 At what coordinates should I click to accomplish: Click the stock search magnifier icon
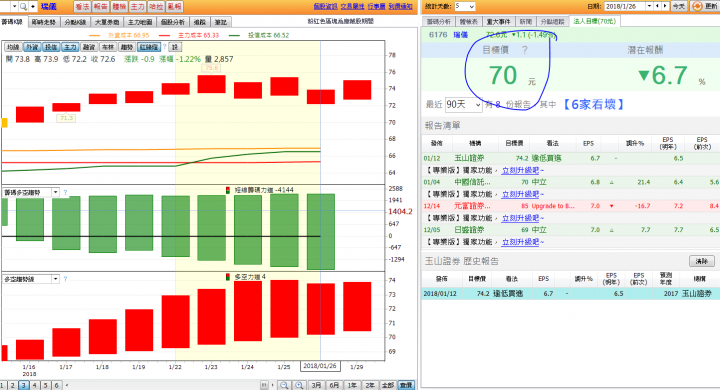[x=22, y=6]
